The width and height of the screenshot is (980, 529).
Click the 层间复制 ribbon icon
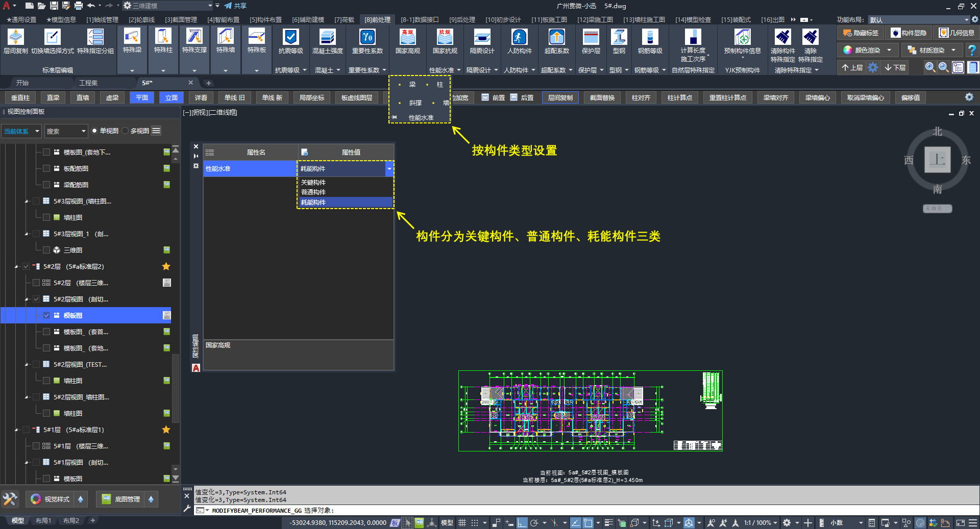[16, 37]
